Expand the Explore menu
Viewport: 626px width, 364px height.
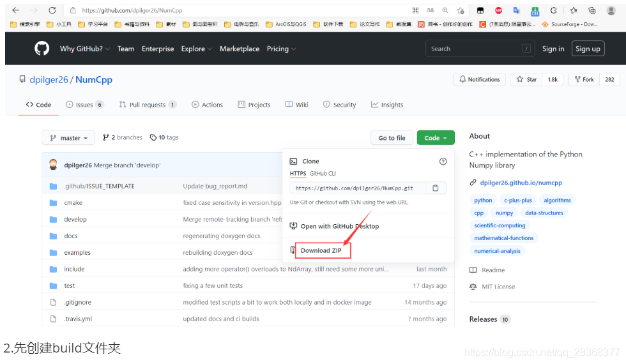tap(197, 49)
